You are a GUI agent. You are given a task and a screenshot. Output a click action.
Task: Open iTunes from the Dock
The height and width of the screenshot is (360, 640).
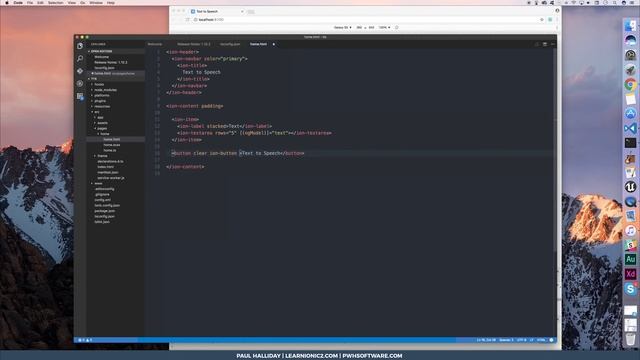pos(631,231)
